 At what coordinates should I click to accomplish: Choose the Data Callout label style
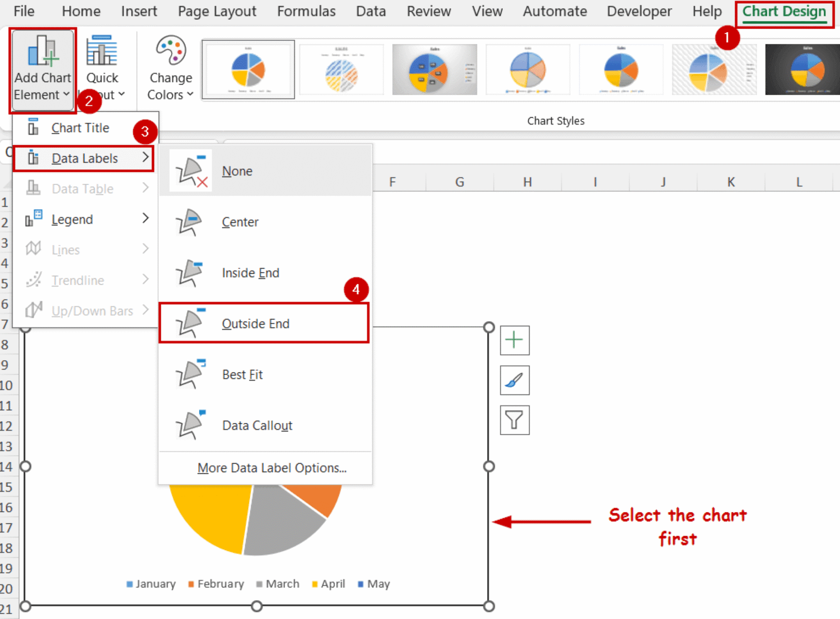(257, 425)
